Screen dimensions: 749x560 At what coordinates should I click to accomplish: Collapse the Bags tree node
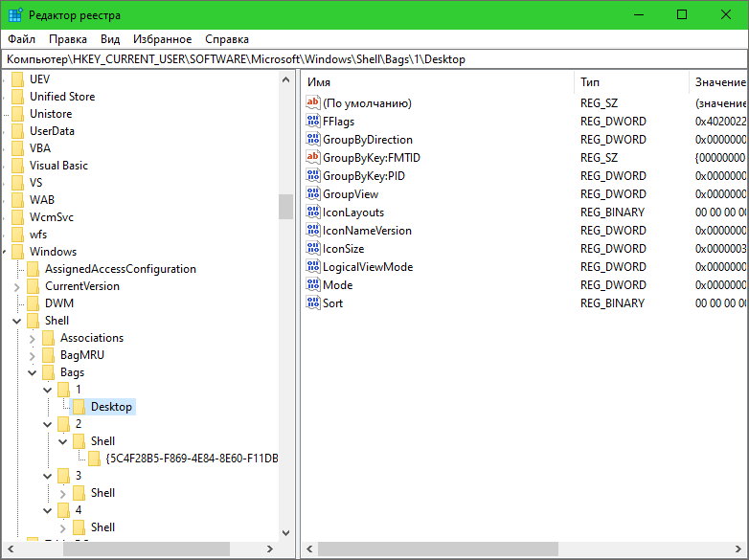point(33,372)
